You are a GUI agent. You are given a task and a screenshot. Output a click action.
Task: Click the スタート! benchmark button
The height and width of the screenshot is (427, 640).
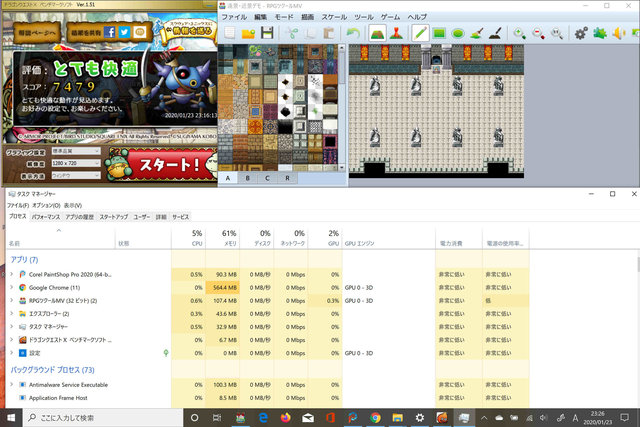tap(162, 164)
